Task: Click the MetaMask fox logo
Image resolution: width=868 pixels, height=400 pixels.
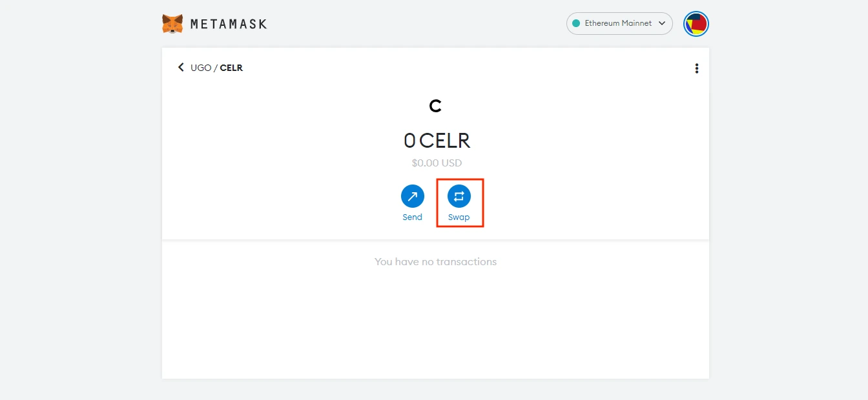Action: tap(172, 24)
